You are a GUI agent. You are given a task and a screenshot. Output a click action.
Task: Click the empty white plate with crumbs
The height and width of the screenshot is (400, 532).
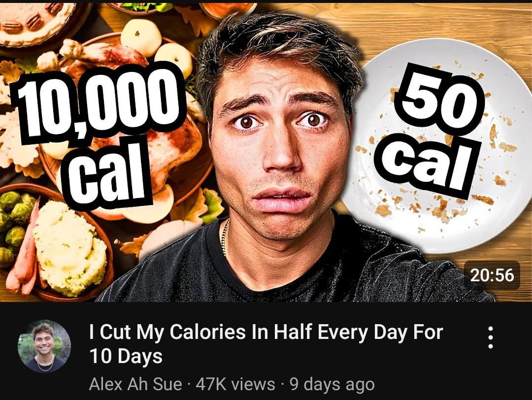pos(438,146)
